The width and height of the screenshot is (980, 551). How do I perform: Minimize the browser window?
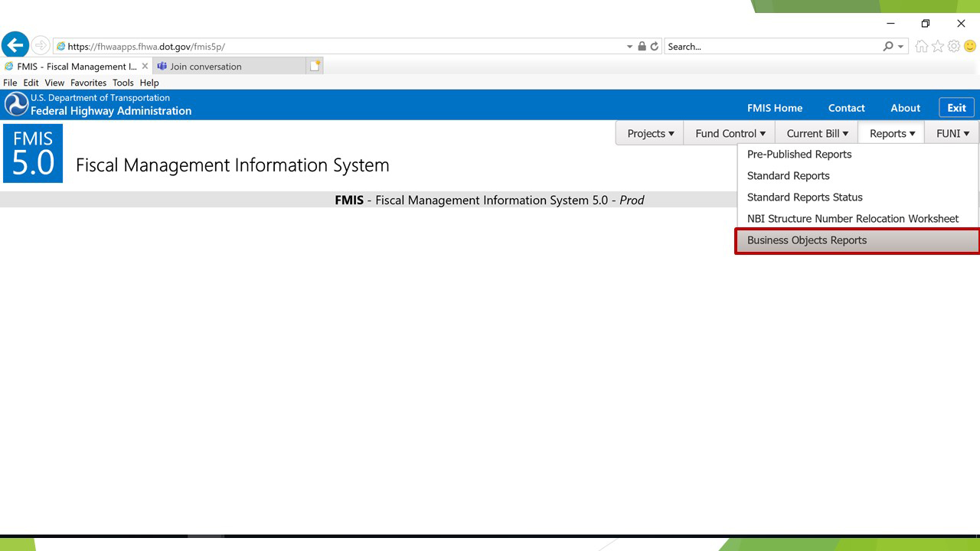click(890, 24)
